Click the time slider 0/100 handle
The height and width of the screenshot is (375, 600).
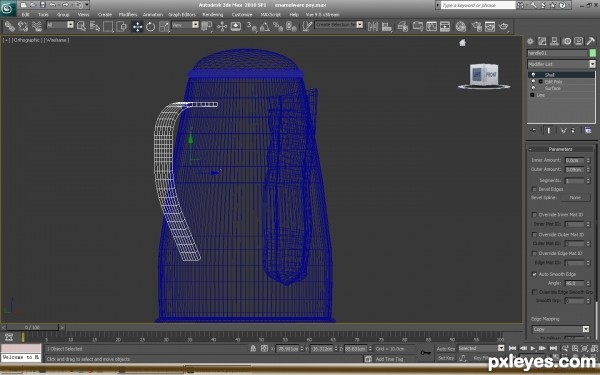point(33,328)
